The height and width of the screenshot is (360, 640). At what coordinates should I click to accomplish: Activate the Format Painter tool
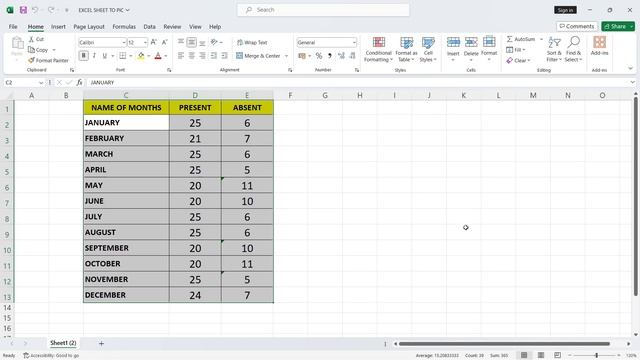click(x=48, y=60)
